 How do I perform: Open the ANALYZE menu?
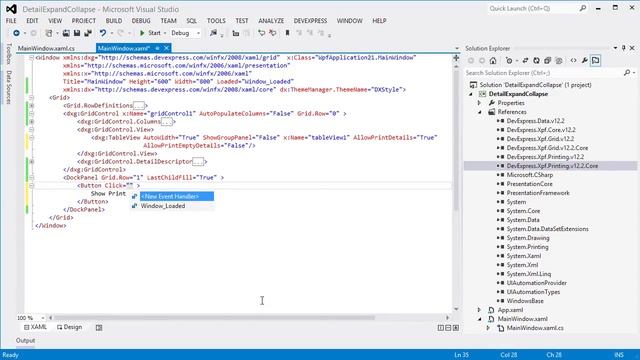tap(271, 20)
